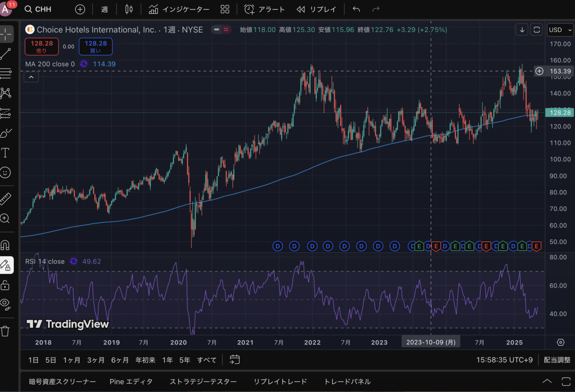Select the 5年 time range

point(184,360)
